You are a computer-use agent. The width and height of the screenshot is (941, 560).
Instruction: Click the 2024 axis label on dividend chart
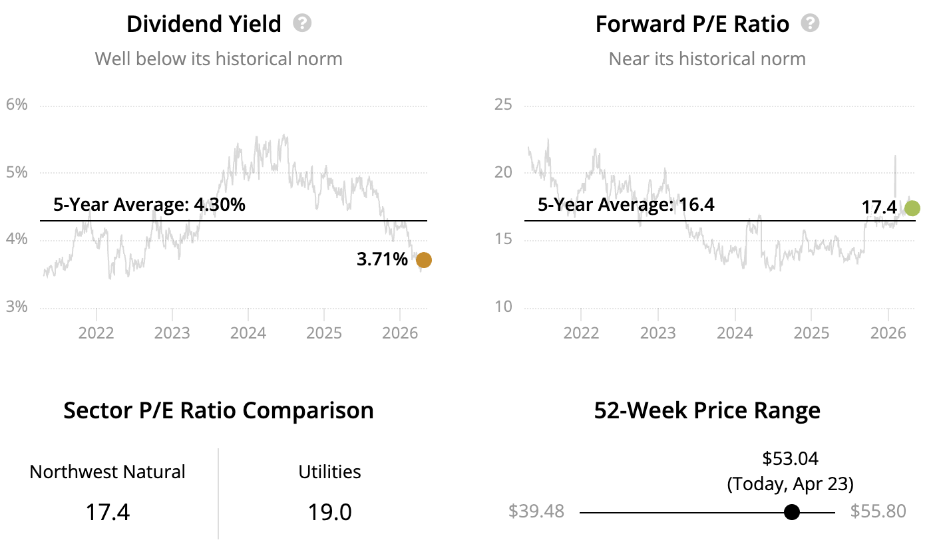click(x=248, y=333)
